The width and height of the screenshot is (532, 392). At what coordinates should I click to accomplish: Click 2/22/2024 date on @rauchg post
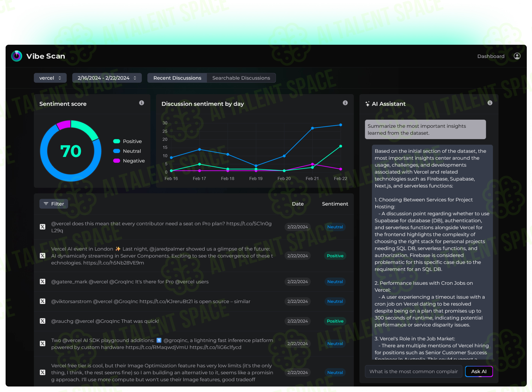click(x=298, y=321)
